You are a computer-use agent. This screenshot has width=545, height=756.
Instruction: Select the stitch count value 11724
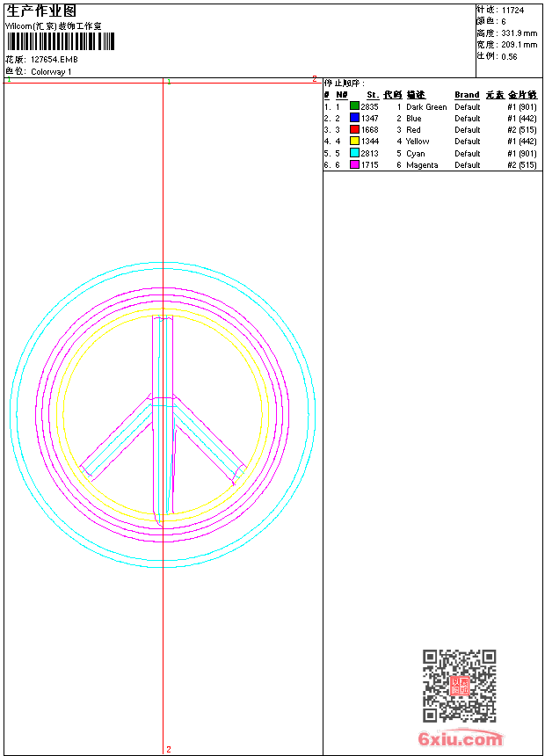tap(512, 11)
